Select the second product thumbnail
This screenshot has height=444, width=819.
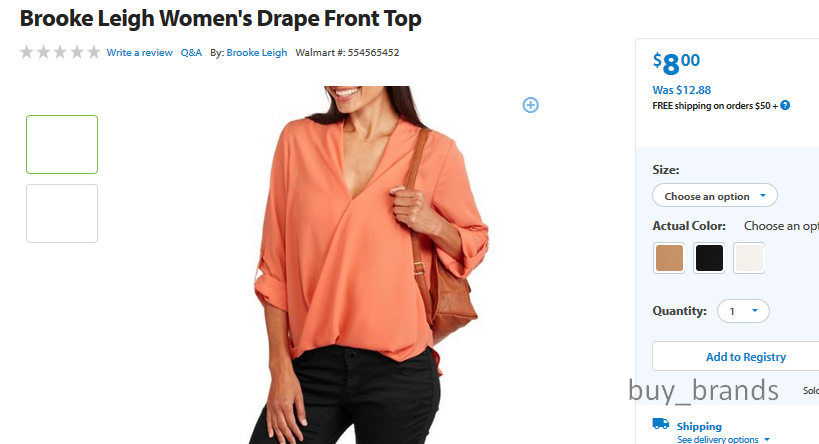click(x=62, y=213)
